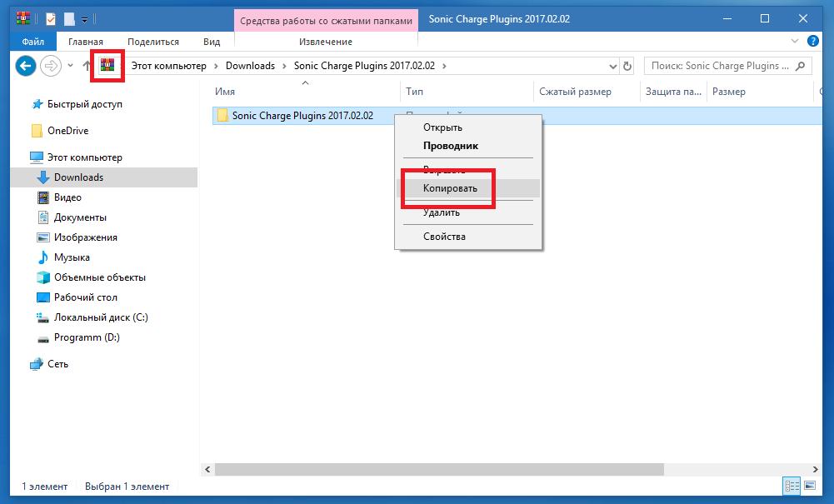The width and height of the screenshot is (834, 504).
Task: Open the Help question mark icon
Action: pos(812,41)
